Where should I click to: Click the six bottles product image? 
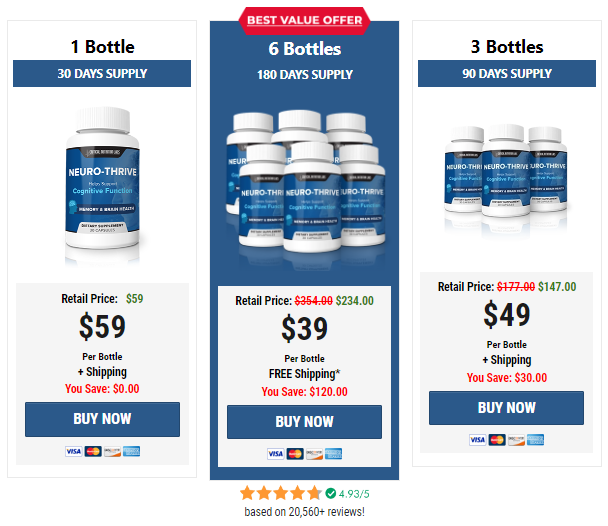pyautogui.click(x=305, y=186)
